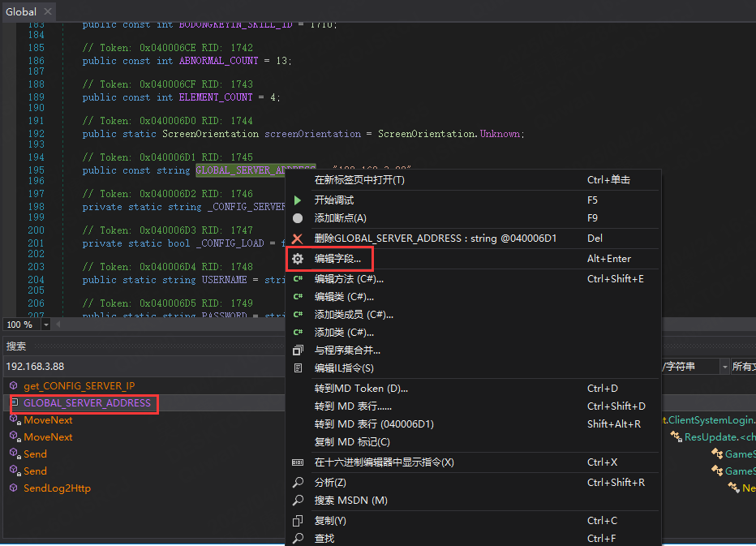Click the green play icon for 开始调试
The height and width of the screenshot is (546, 756).
pyautogui.click(x=298, y=200)
